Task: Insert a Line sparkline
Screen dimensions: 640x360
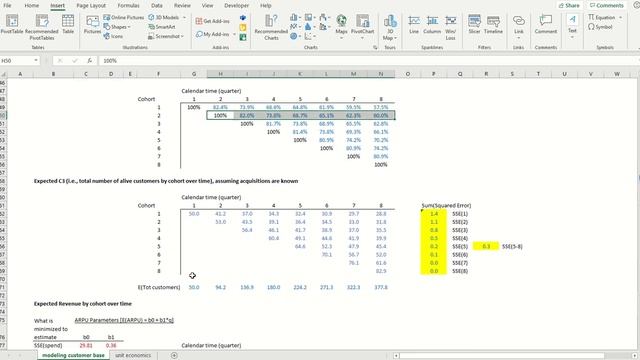Action: pos(414,25)
